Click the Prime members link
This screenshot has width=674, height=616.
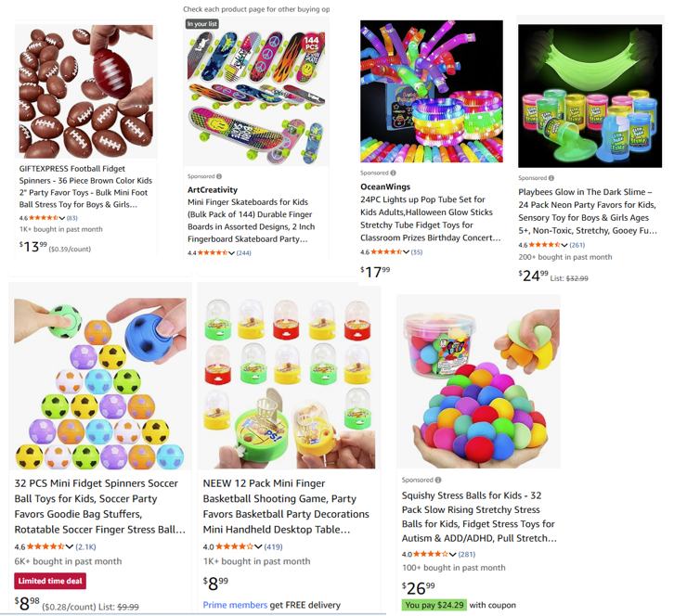(x=235, y=605)
